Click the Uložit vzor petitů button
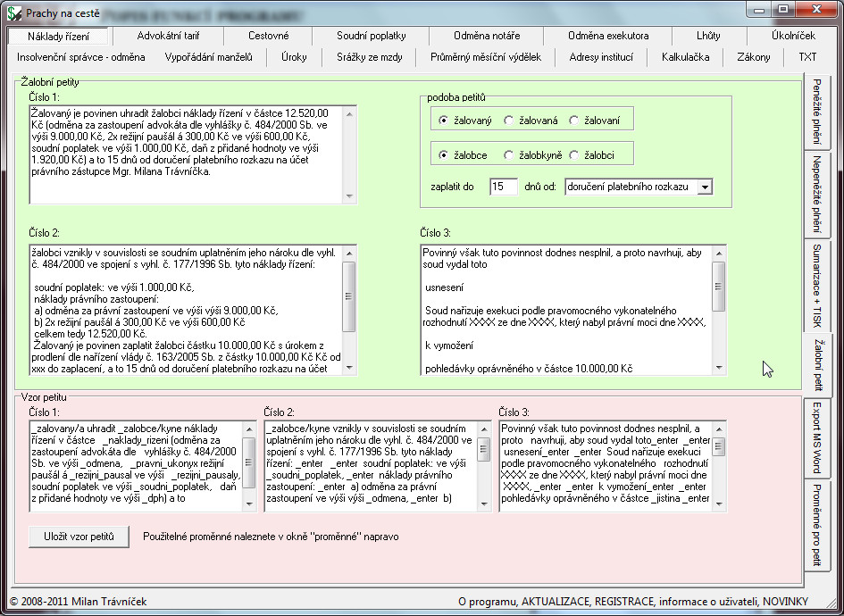 coord(79,537)
